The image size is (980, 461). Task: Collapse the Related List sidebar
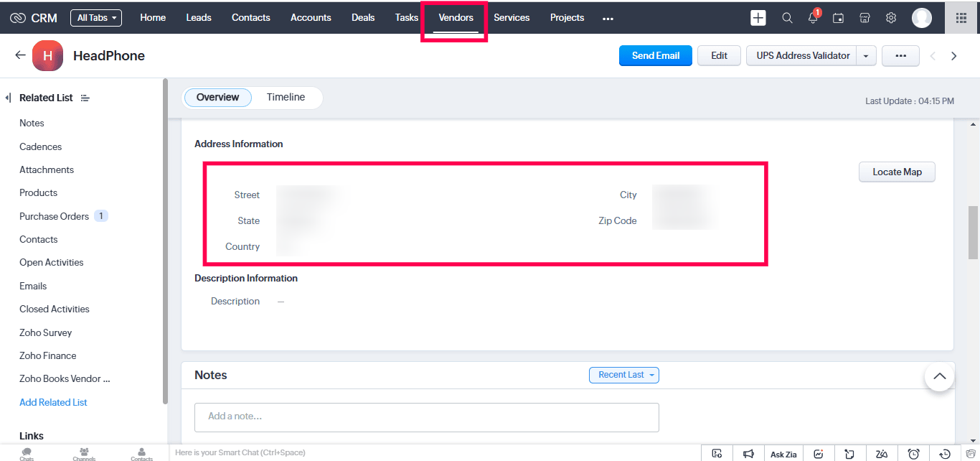[x=8, y=98]
